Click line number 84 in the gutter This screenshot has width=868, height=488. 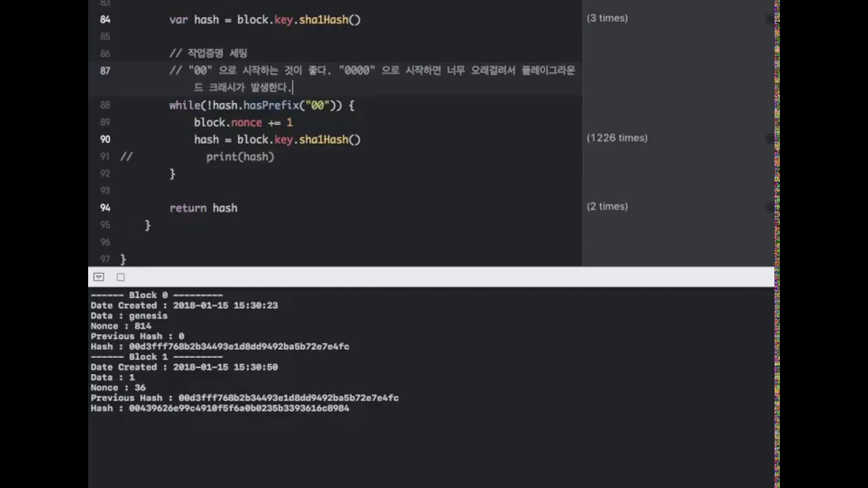[x=105, y=20]
